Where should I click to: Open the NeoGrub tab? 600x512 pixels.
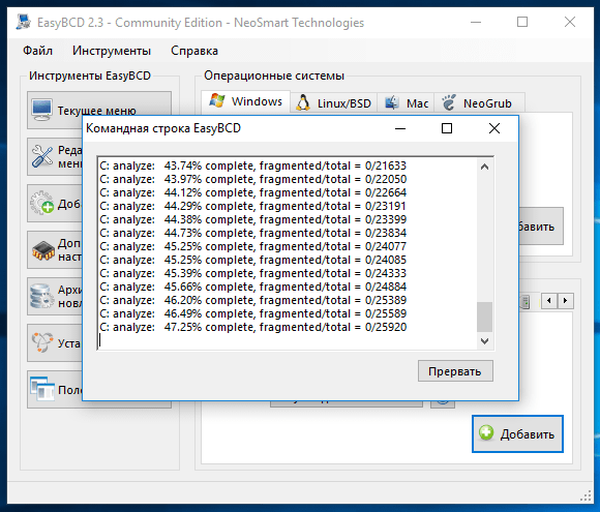click(480, 103)
